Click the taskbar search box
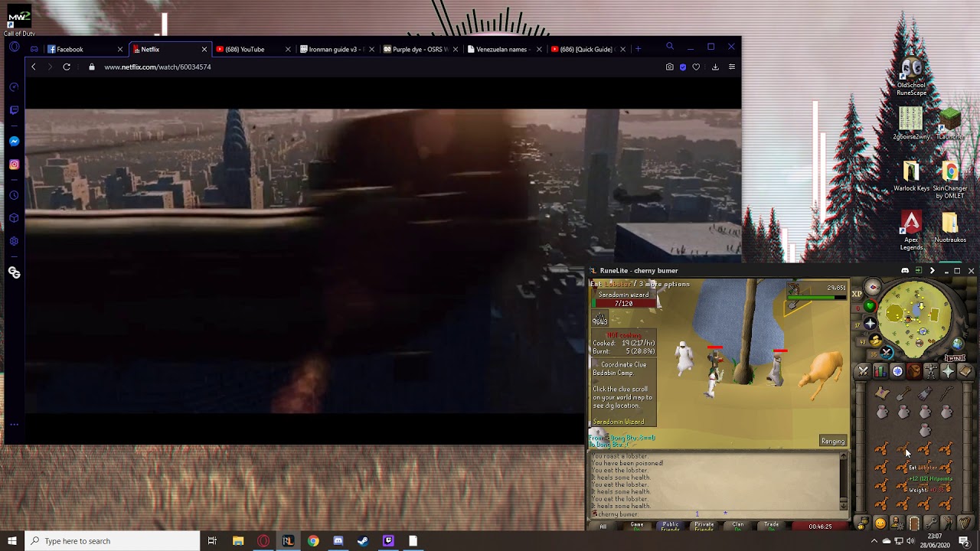980x551 pixels. (113, 541)
